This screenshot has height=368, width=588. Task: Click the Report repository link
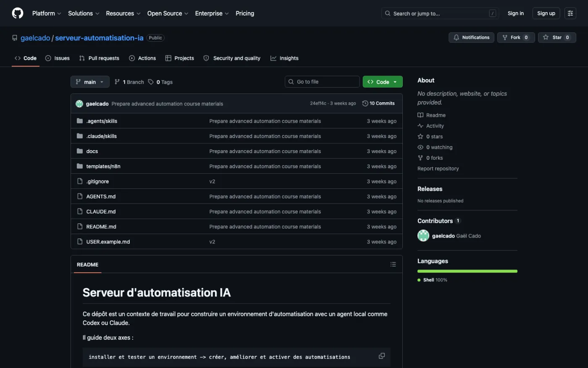click(x=438, y=169)
